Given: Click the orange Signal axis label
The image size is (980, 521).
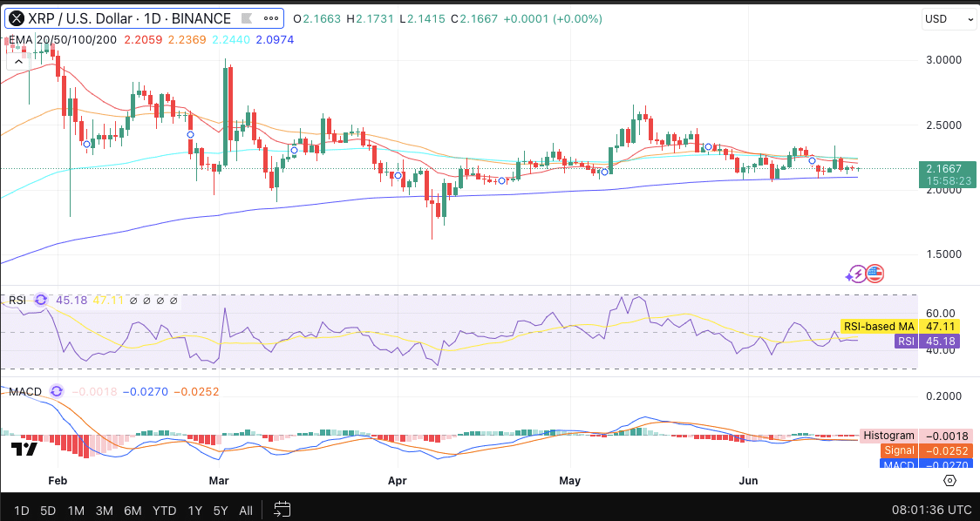Looking at the screenshot, I should click(x=928, y=450).
